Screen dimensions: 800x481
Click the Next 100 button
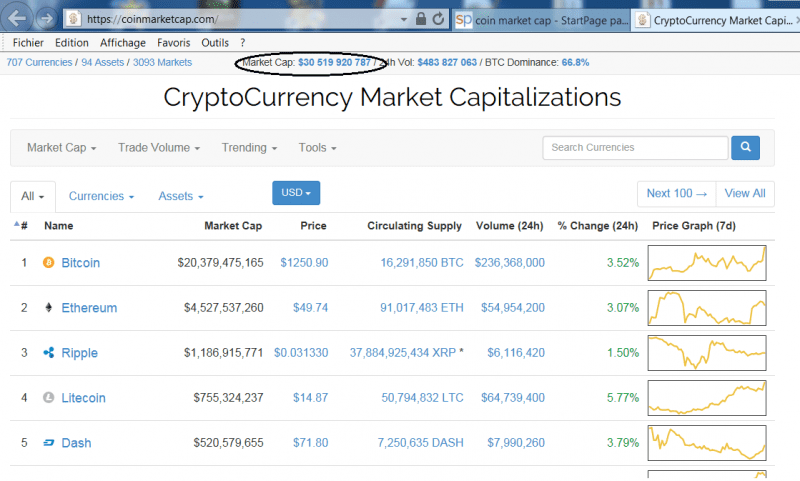677,193
